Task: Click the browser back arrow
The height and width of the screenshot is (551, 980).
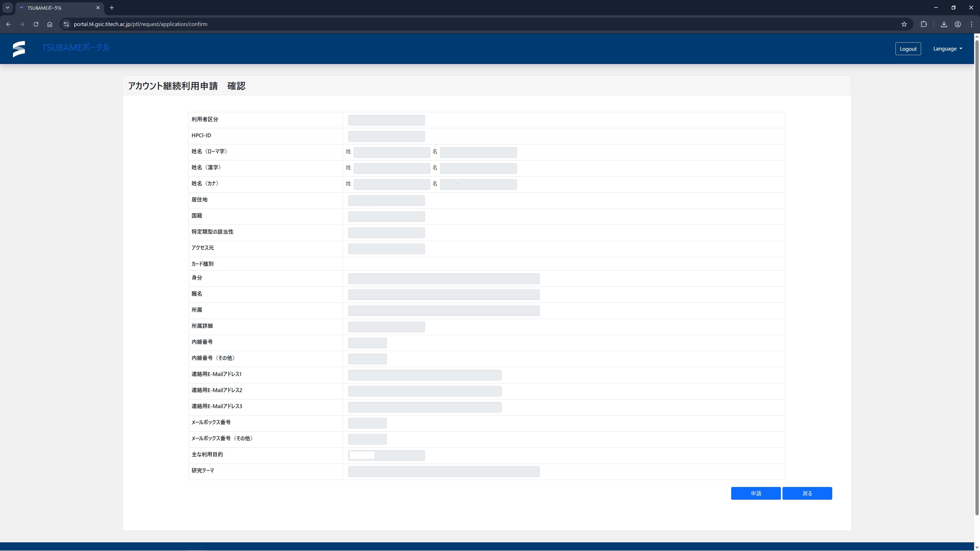Action: pos(8,24)
